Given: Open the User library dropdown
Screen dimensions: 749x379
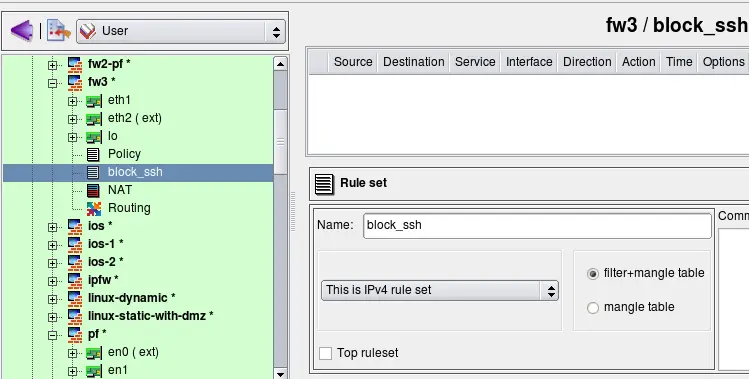Looking at the screenshot, I should click(181, 31).
